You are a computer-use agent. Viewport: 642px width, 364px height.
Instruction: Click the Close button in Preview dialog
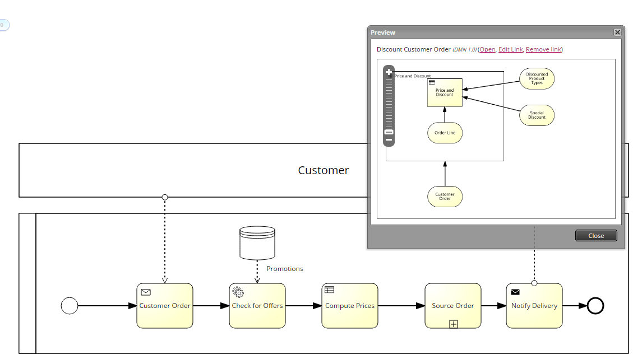(x=596, y=236)
